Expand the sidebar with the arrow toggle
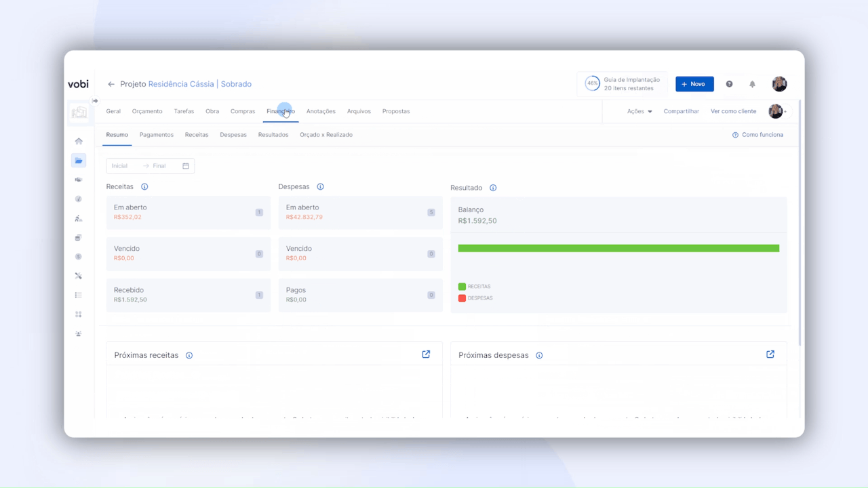Viewport: 868px width, 488px height. click(95, 101)
